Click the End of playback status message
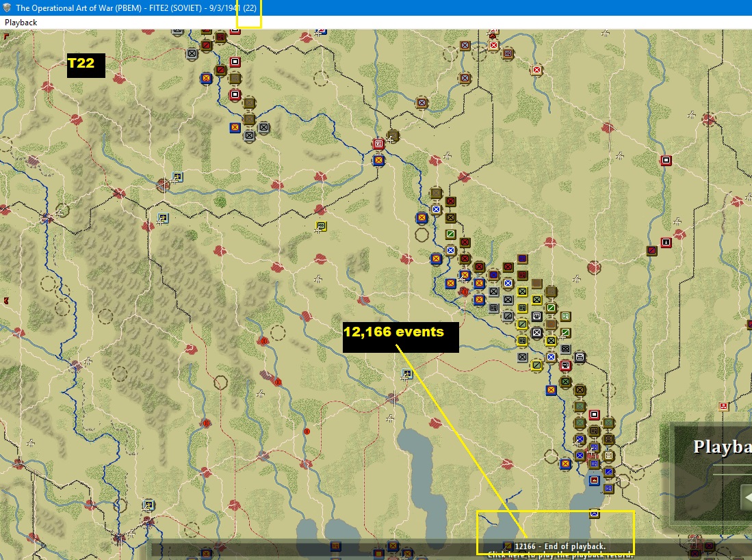 560,546
